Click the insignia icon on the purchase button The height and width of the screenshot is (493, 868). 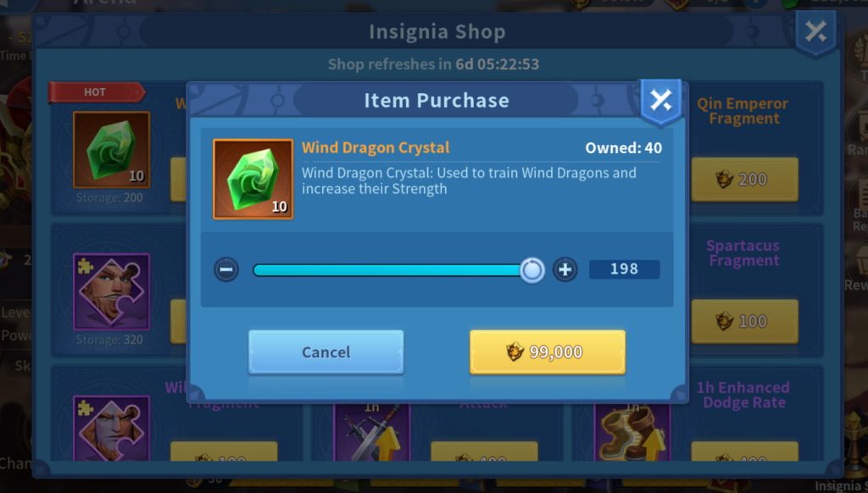(x=515, y=352)
